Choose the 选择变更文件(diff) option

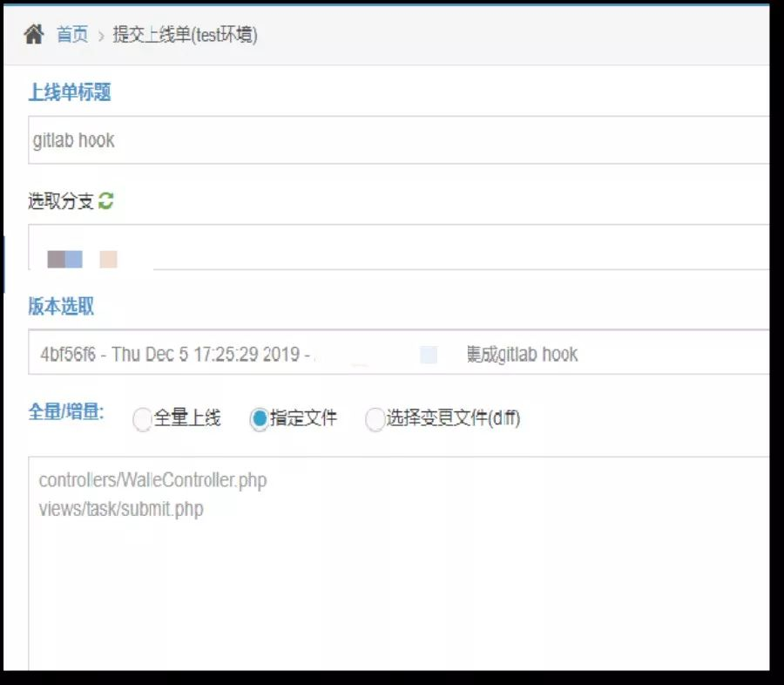click(x=375, y=419)
